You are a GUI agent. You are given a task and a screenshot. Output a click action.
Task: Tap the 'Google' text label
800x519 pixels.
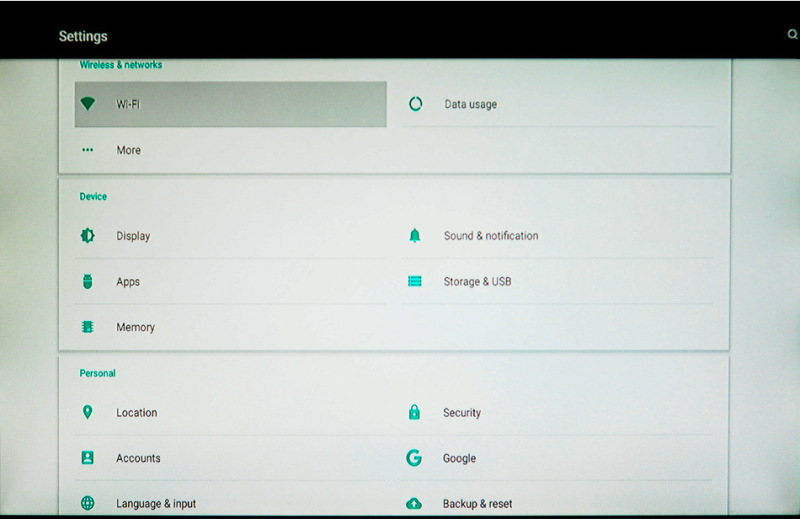coord(459,458)
